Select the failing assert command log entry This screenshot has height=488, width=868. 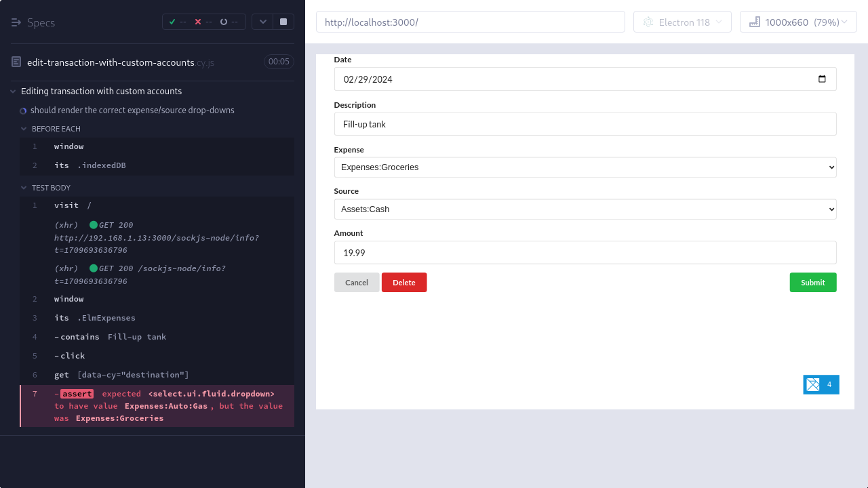pyautogui.click(x=156, y=405)
